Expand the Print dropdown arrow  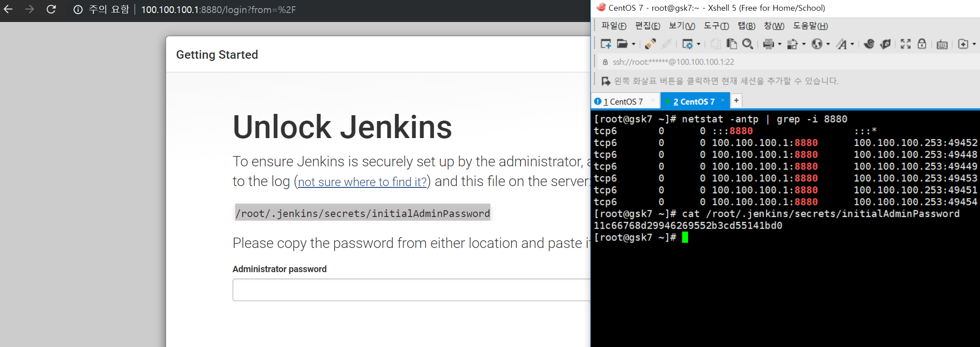(x=780, y=44)
